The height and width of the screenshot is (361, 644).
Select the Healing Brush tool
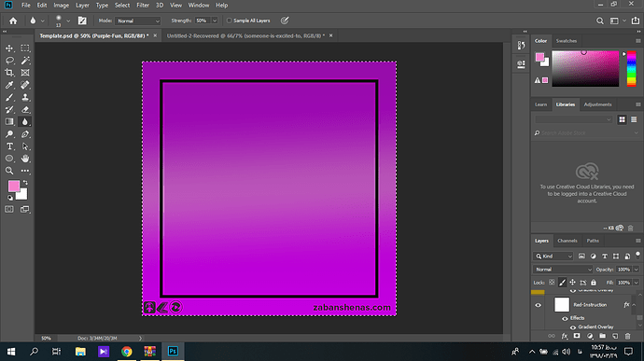click(25, 85)
